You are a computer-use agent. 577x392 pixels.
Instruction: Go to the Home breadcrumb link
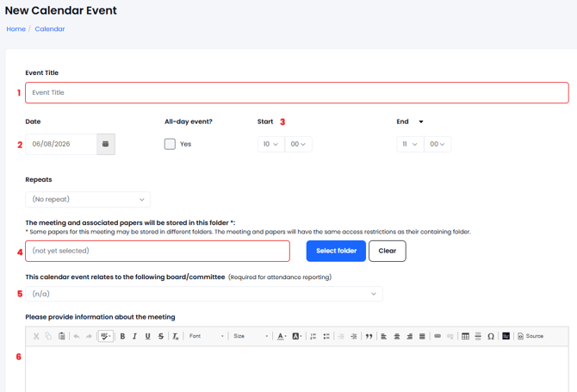pyautogui.click(x=16, y=29)
